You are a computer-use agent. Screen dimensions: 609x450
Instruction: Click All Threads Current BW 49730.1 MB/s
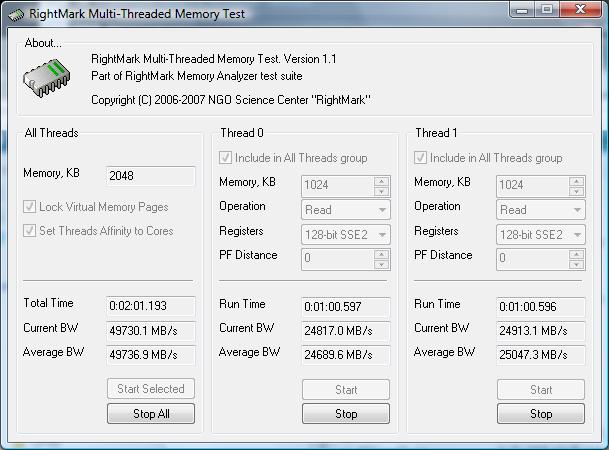150,331
